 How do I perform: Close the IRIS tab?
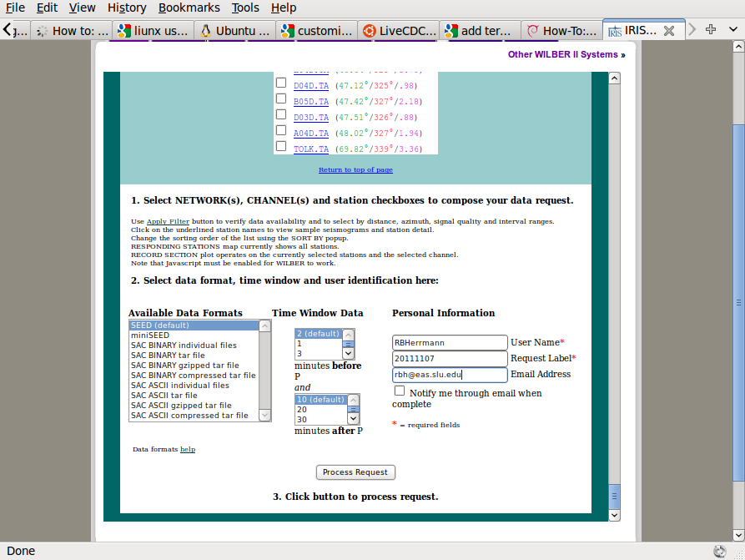click(669, 31)
